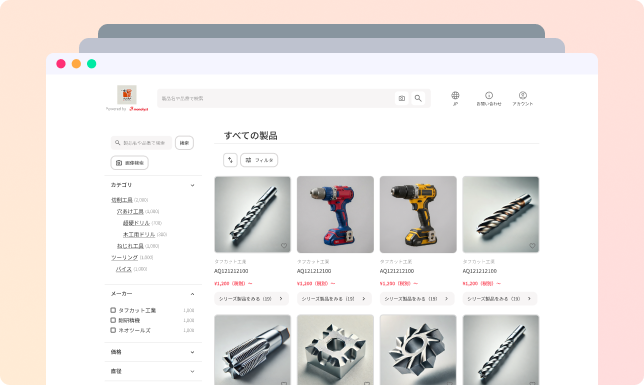This screenshot has width=644, height=385.
Task: Open the fluted tap tool product image
Action: (253, 350)
